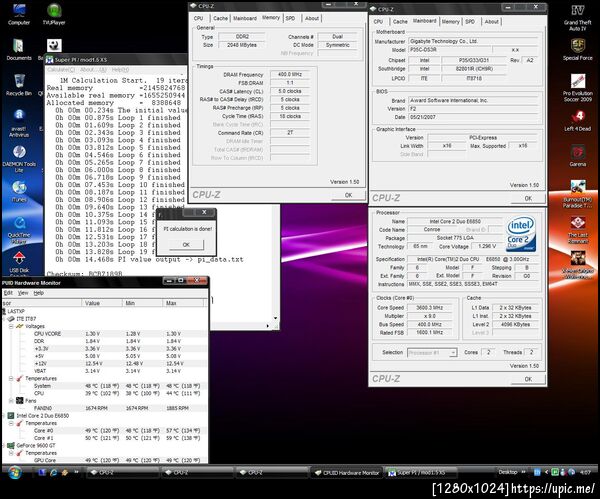Open the Garena desktop icon

pos(577,155)
